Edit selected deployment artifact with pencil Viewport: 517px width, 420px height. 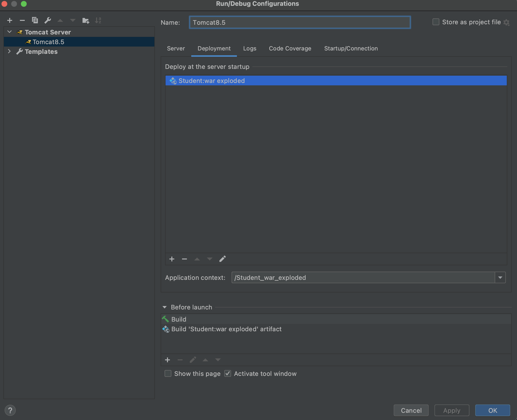coord(222,259)
